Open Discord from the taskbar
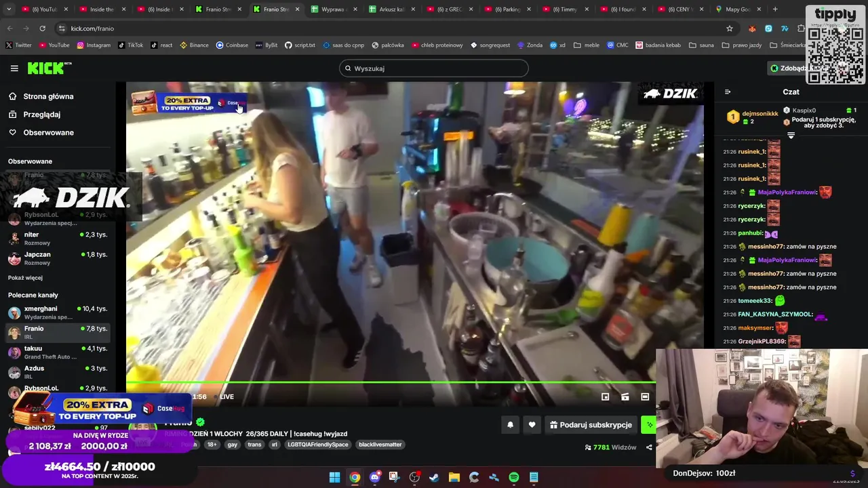This screenshot has height=488, width=868. [x=374, y=477]
